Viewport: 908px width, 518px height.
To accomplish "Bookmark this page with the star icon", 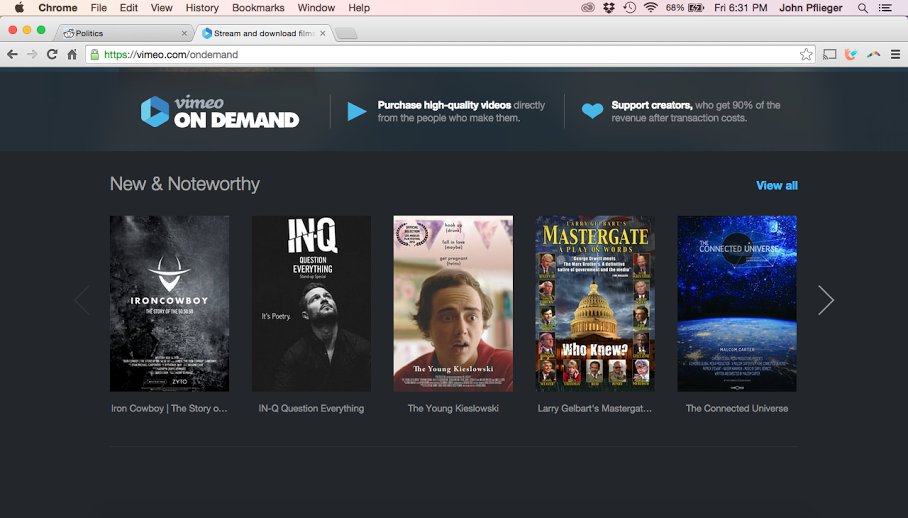I will 806,54.
